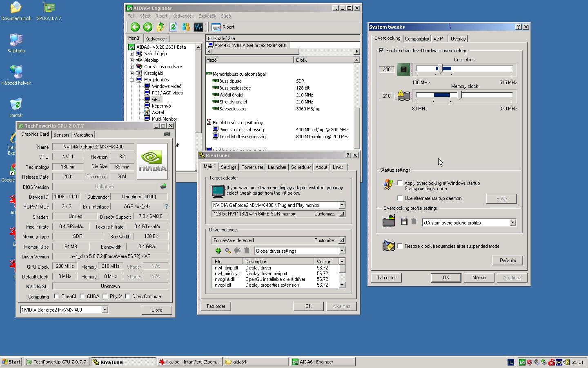Open Lomtár recycle bin icon
Viewport: 588px width, 368px height.
coord(16,108)
